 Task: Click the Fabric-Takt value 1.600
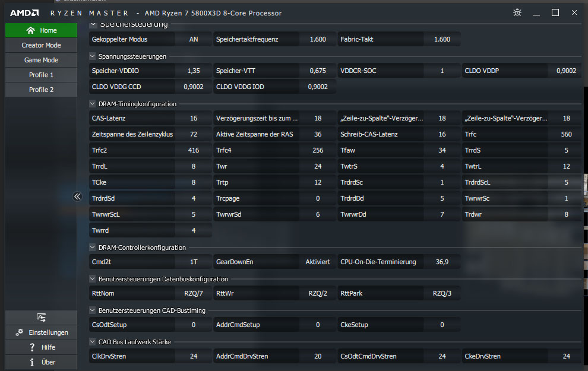click(442, 39)
